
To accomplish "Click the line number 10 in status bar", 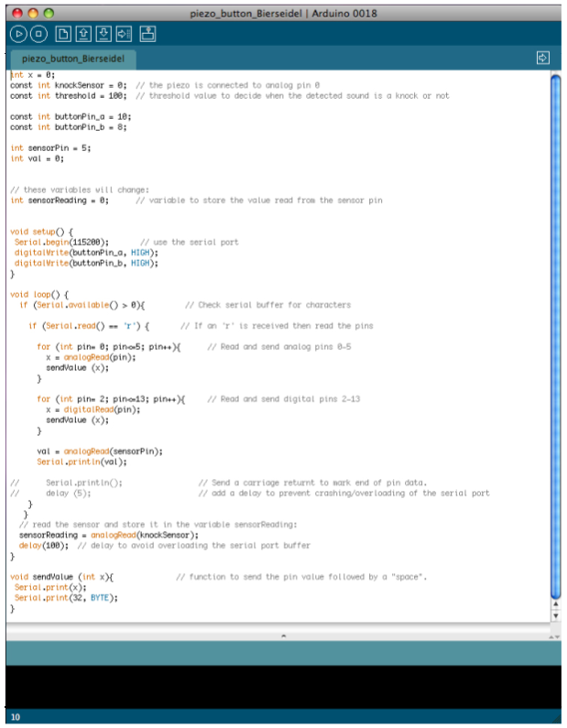I will [16, 717].
